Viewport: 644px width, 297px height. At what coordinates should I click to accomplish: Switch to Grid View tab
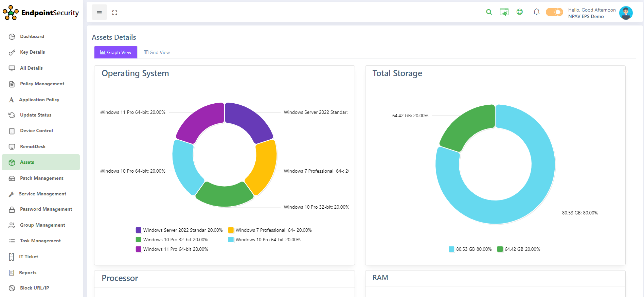(157, 52)
